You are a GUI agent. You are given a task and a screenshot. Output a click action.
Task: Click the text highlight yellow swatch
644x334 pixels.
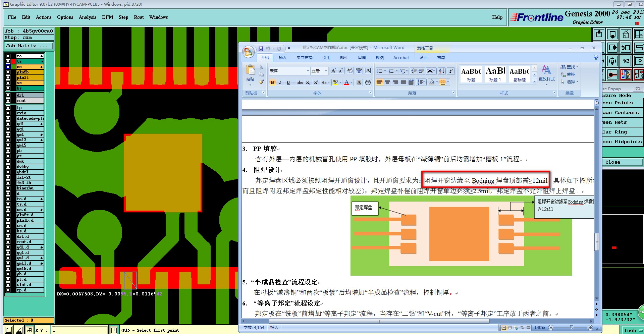pos(335,82)
